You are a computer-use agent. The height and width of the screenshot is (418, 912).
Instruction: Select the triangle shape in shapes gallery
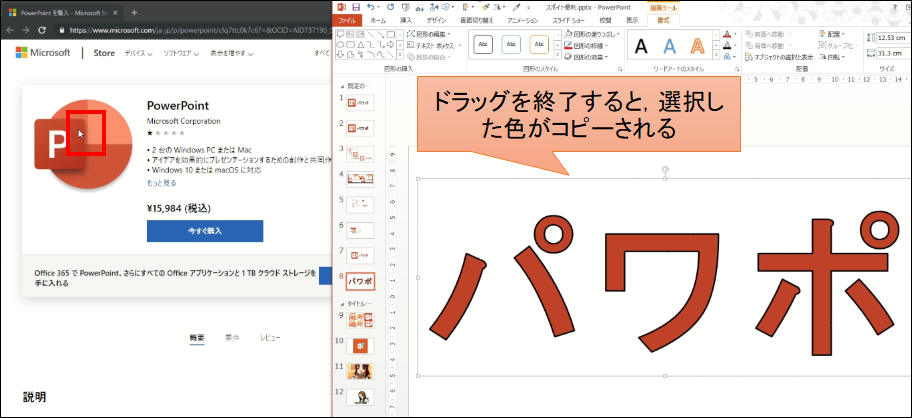pyautogui.click(x=361, y=45)
